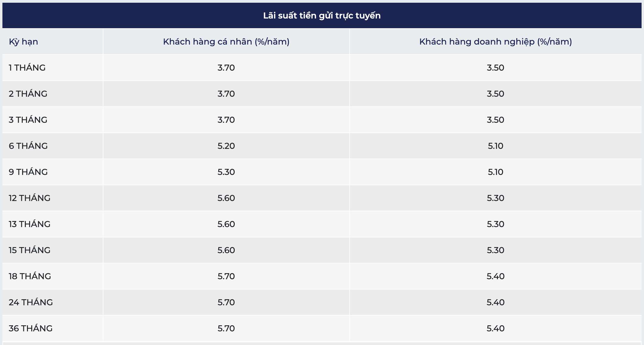Click the '15 THÁNG' term cell

point(53,250)
